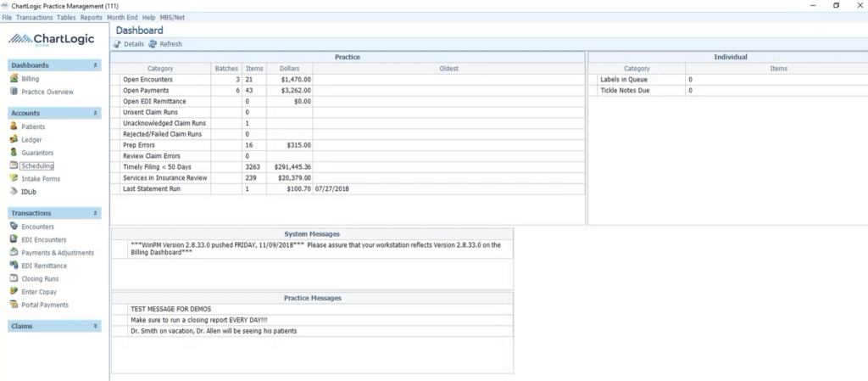Open the Transactions menu in menu bar
868x381 pixels.
[x=34, y=18]
